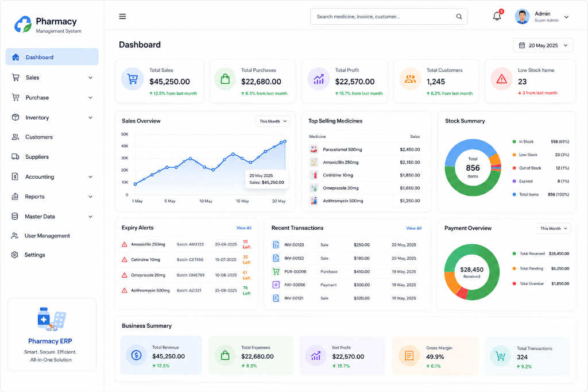Click the Total Purchases bag icon
Screen dimensions: 588x392
click(x=225, y=79)
